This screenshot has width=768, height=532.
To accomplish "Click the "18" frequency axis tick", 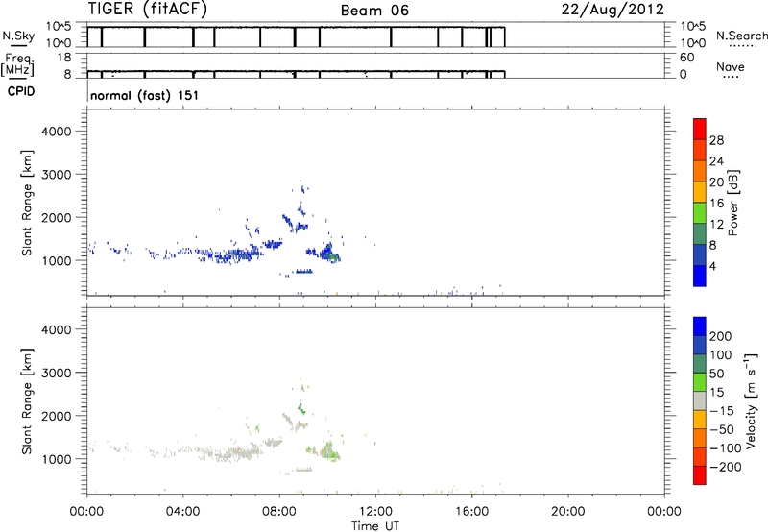I will pos(64,58).
